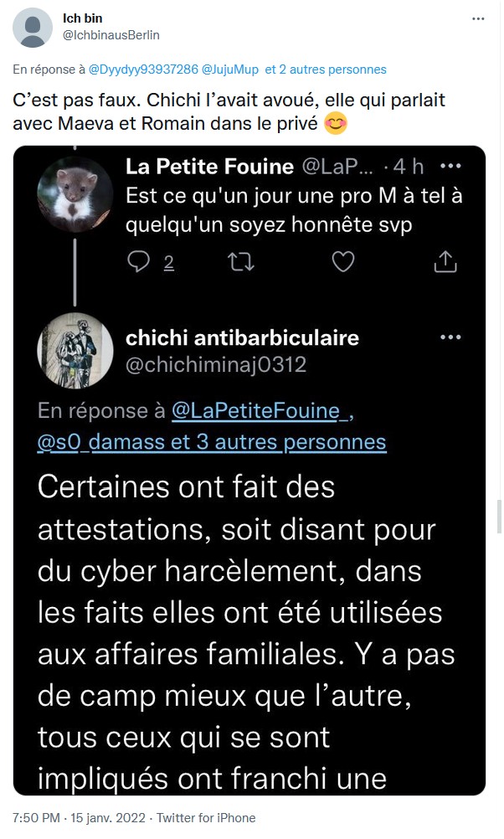Open Ich bin's profile avatar

(x=33, y=28)
